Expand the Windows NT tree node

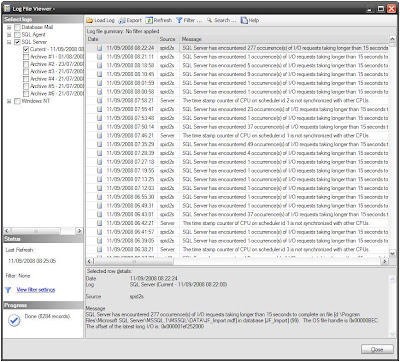[x=9, y=101]
